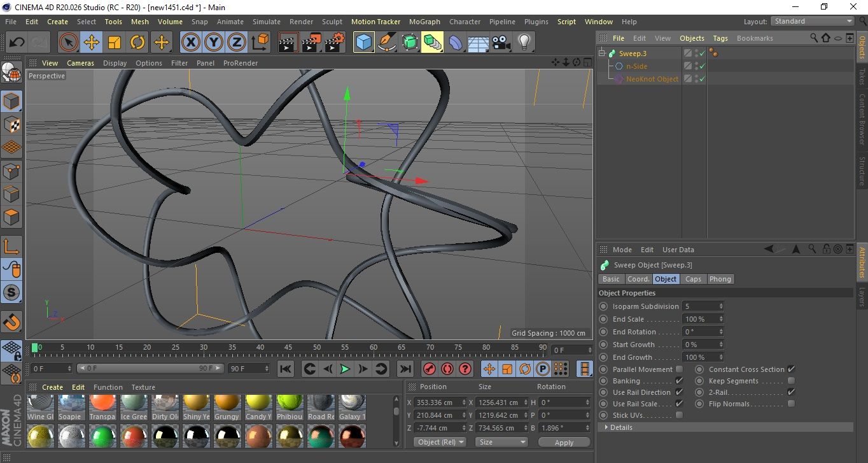Open the Layout dropdown showing Standard
The image size is (868, 463).
click(813, 21)
